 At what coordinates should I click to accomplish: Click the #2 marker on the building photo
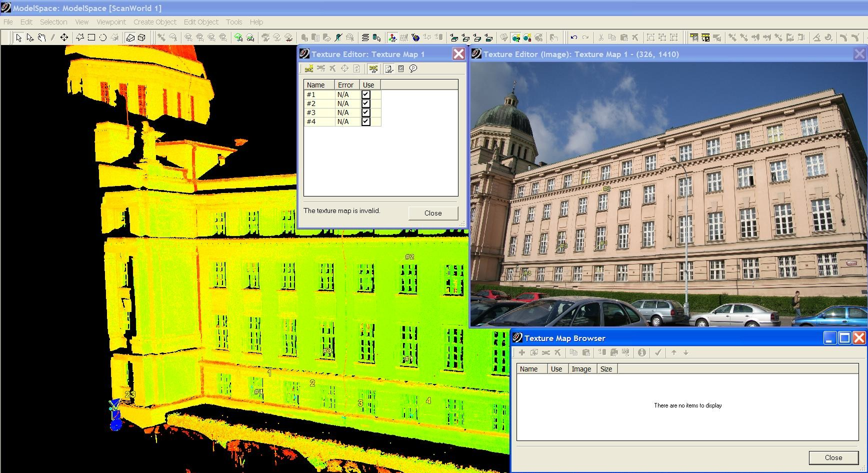point(606,189)
